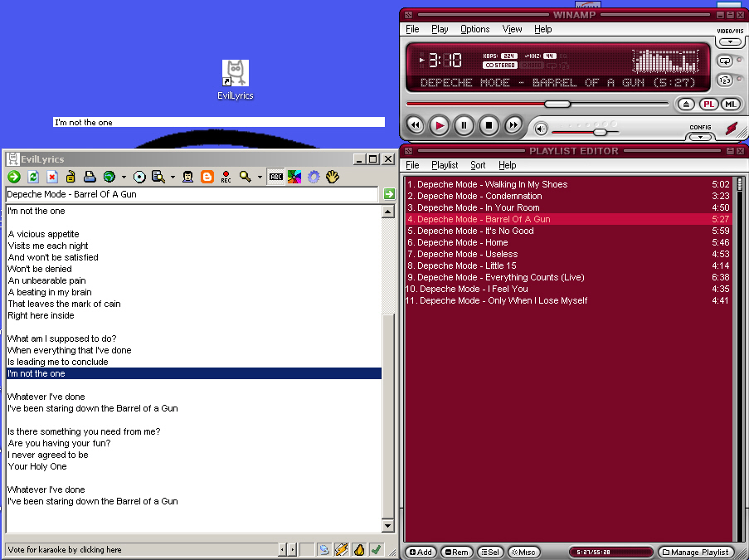Toggle the PL playlist editor button
Screen dimensions: 749x560
point(708,104)
